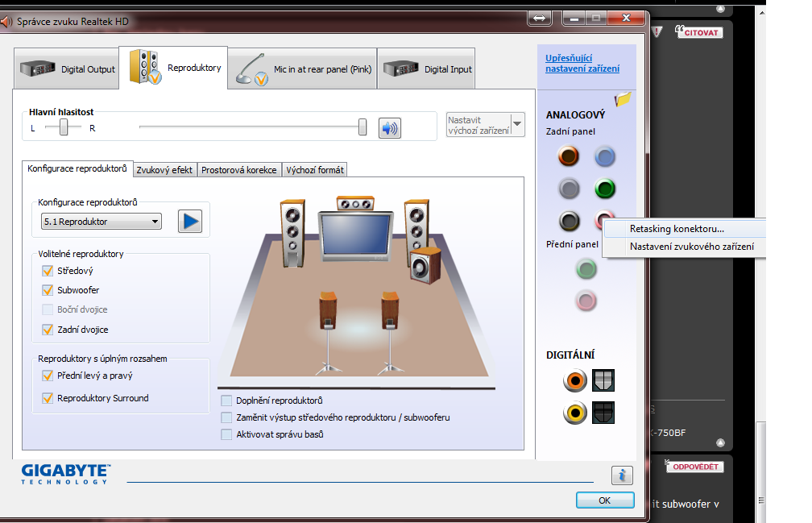
Task: Toggle Přední levý a pravý checkbox
Action: click(x=48, y=376)
